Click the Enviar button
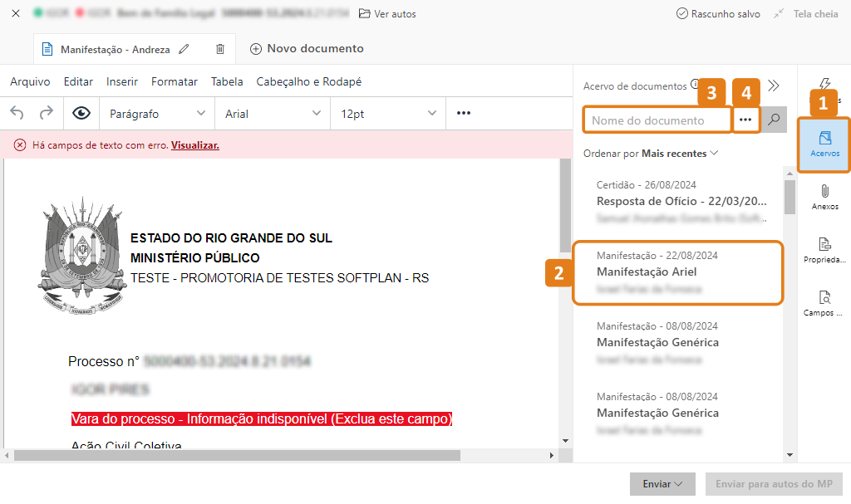The width and height of the screenshot is (851, 504). (x=663, y=483)
